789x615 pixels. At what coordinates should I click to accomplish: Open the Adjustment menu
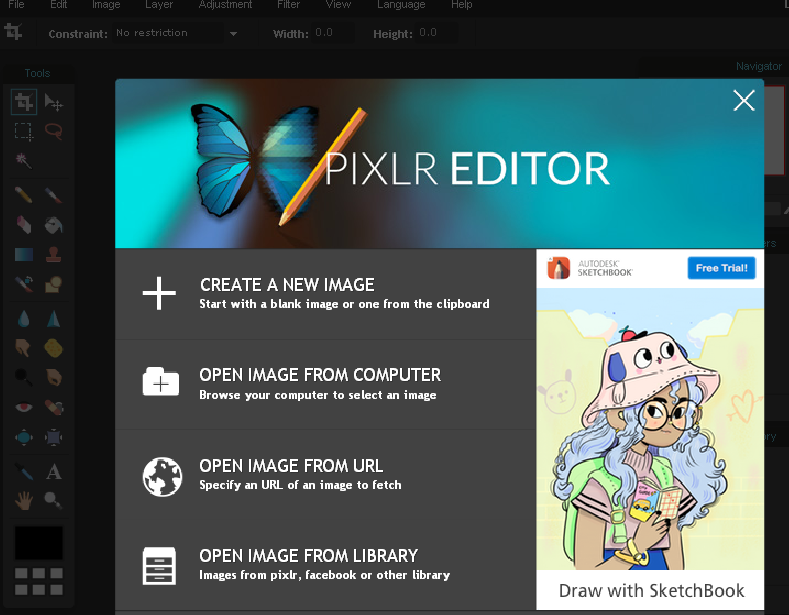click(225, 5)
